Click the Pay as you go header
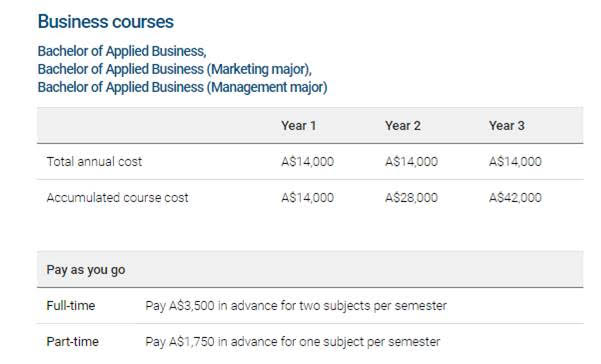 pos(86,270)
